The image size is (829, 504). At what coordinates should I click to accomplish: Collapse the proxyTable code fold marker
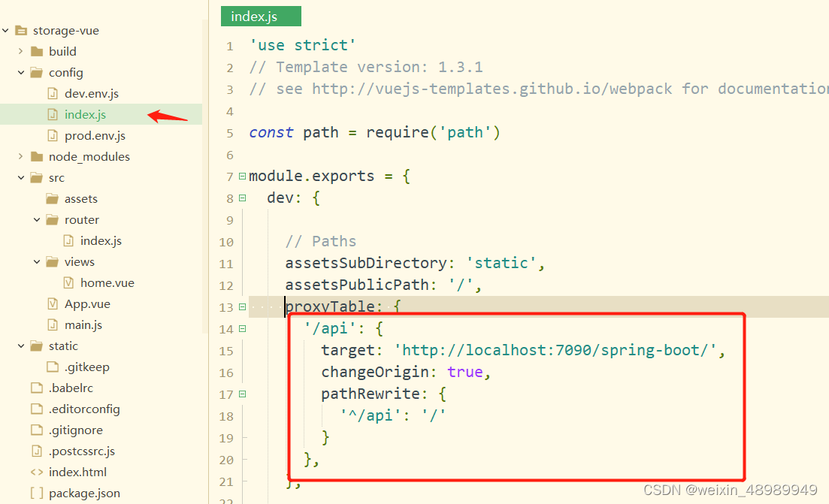[x=241, y=306]
